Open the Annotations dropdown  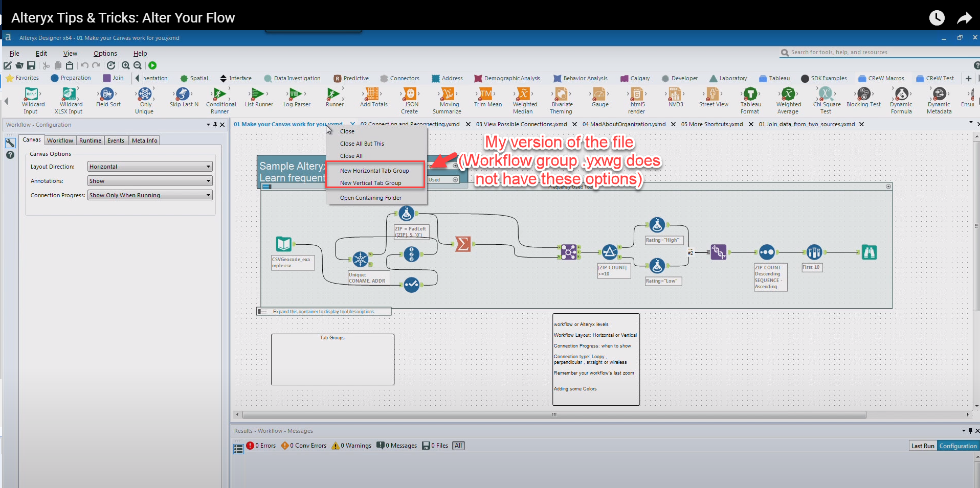pyautogui.click(x=149, y=180)
